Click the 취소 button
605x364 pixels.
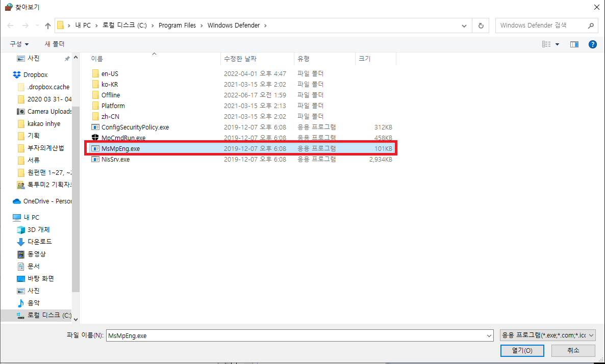point(572,350)
